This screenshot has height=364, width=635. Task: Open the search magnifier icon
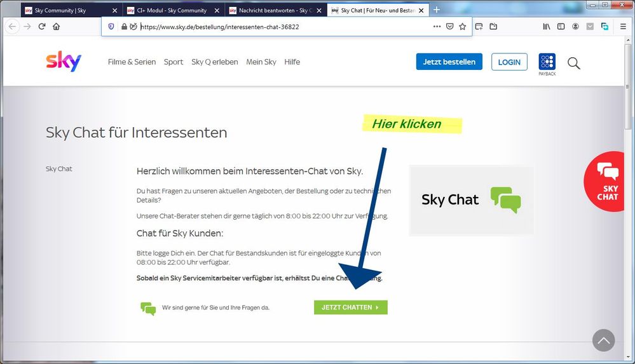[x=573, y=63]
